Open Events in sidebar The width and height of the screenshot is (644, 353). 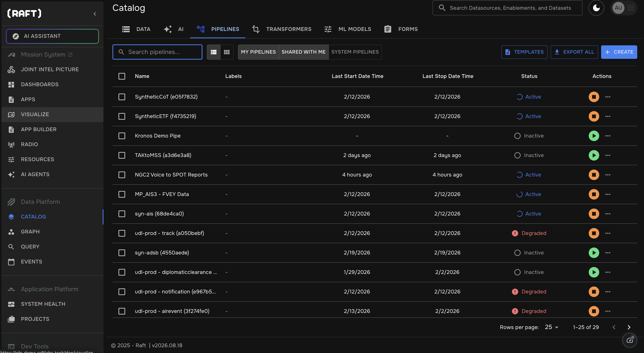pyautogui.click(x=52, y=262)
